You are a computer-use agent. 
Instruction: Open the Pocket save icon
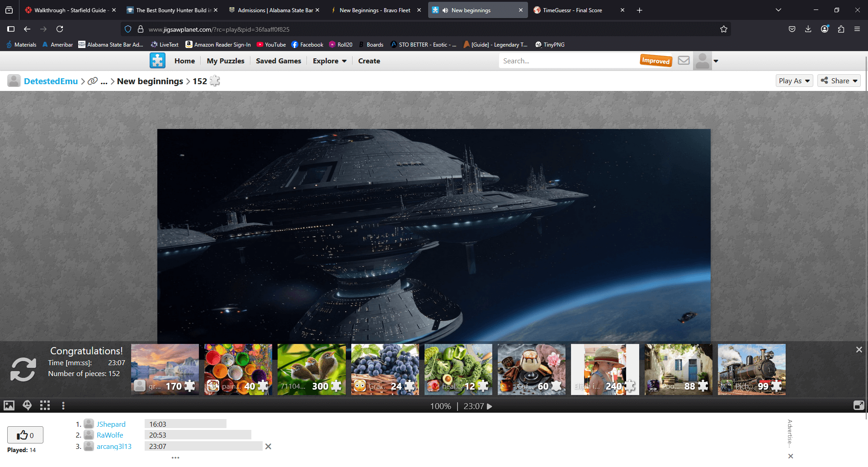pos(792,29)
